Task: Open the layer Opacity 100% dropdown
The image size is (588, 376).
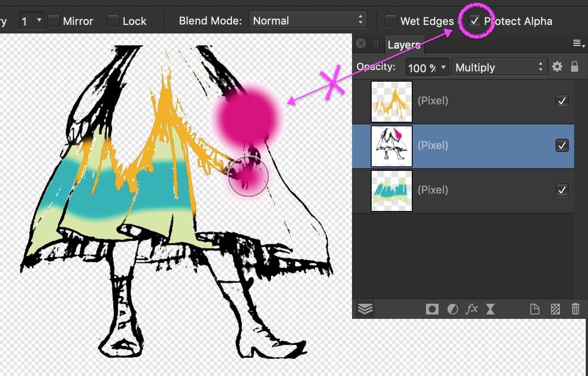Action: (427, 67)
